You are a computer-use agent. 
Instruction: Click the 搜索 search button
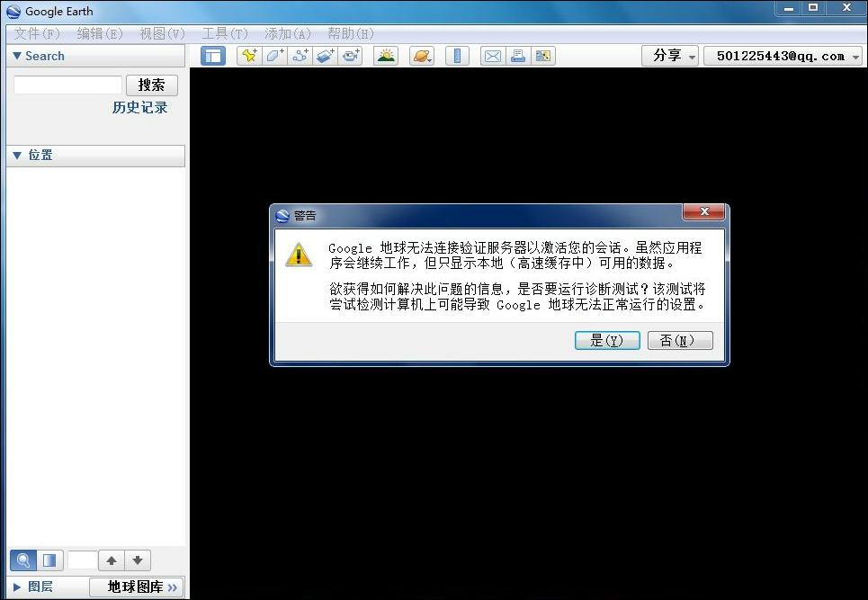(x=152, y=85)
